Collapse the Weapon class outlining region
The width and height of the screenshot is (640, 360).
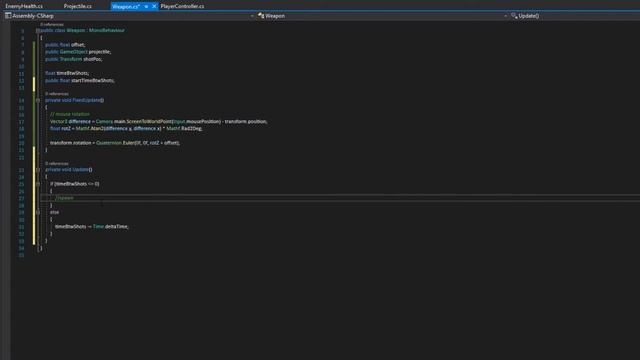tap(38, 30)
